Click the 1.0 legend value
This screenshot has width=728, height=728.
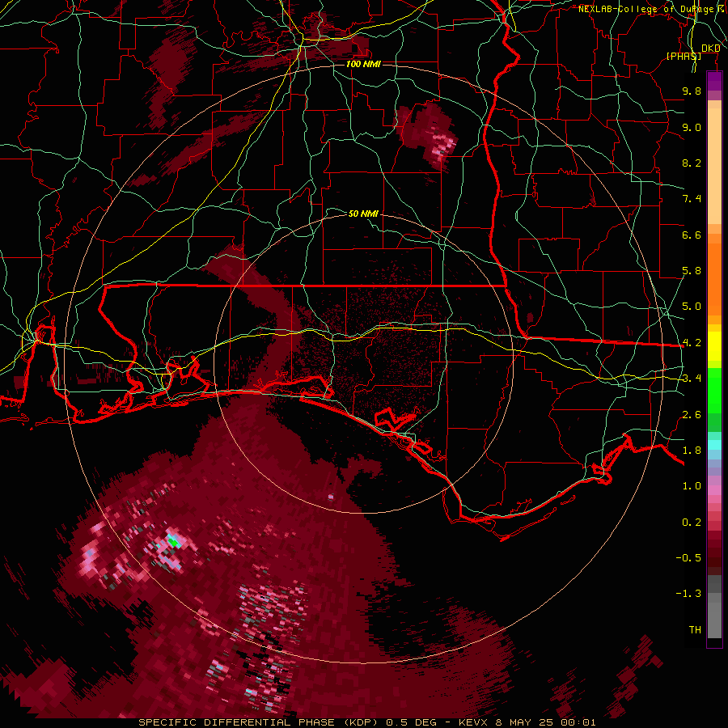pyautogui.click(x=692, y=486)
